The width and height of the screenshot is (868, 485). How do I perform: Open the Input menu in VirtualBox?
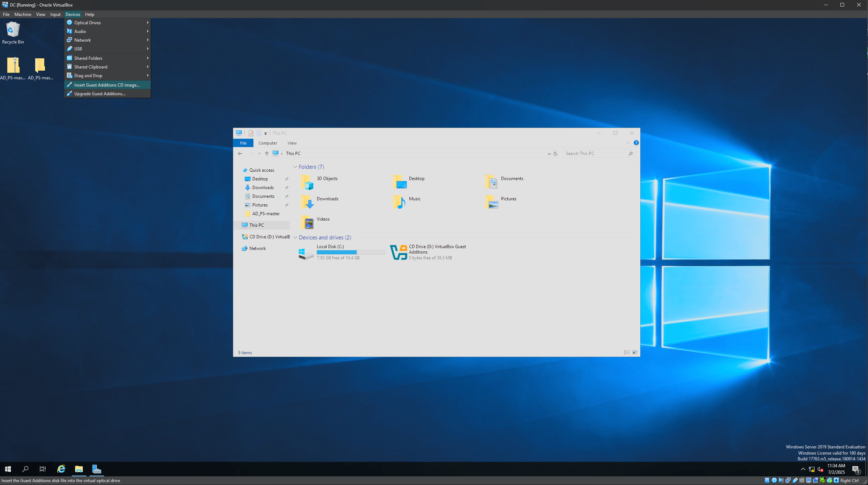(x=55, y=14)
